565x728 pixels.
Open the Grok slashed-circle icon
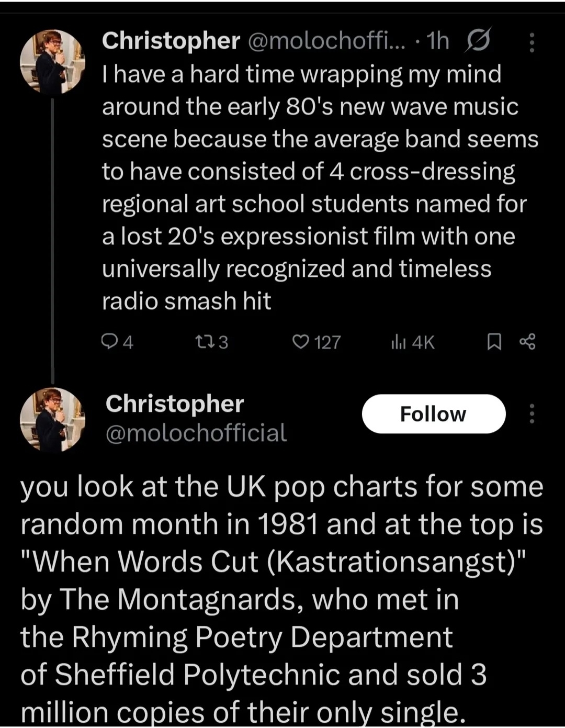pyautogui.click(x=477, y=41)
